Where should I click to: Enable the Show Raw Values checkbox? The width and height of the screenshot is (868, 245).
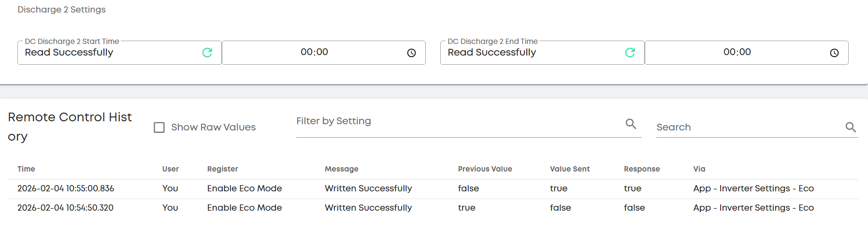click(159, 128)
